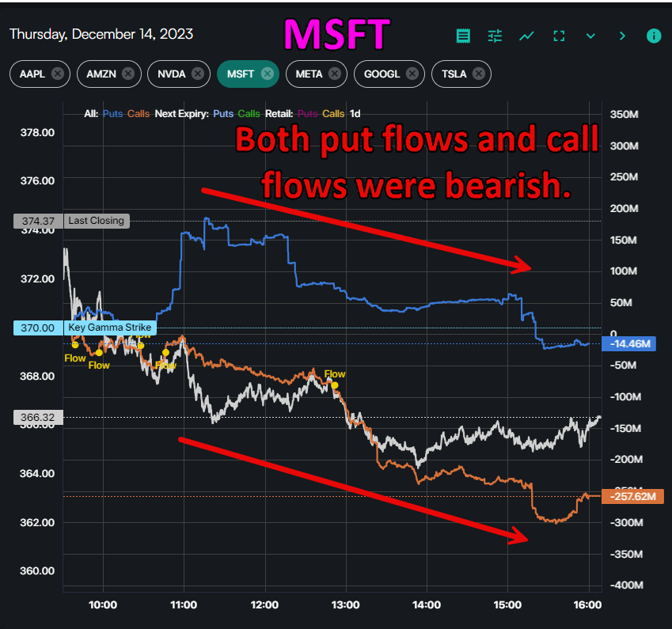The height and width of the screenshot is (629, 672).
Task: Click the Key Gamma Strike label
Action: (x=110, y=328)
